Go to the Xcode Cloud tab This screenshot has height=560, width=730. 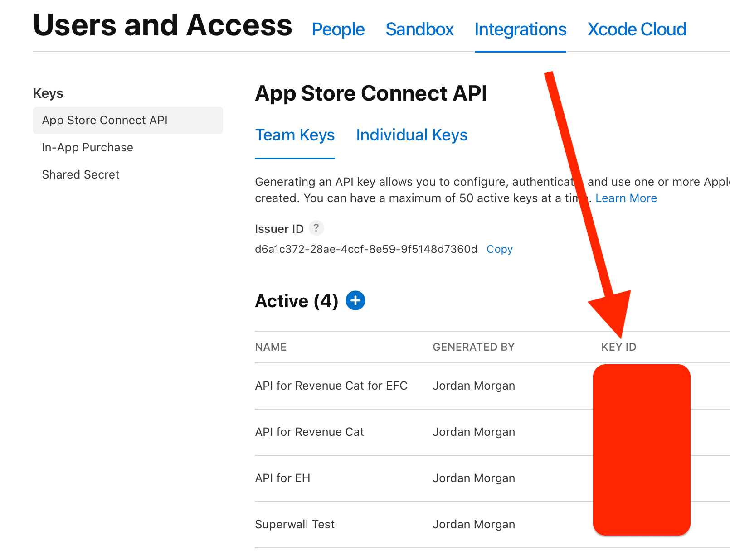point(637,29)
